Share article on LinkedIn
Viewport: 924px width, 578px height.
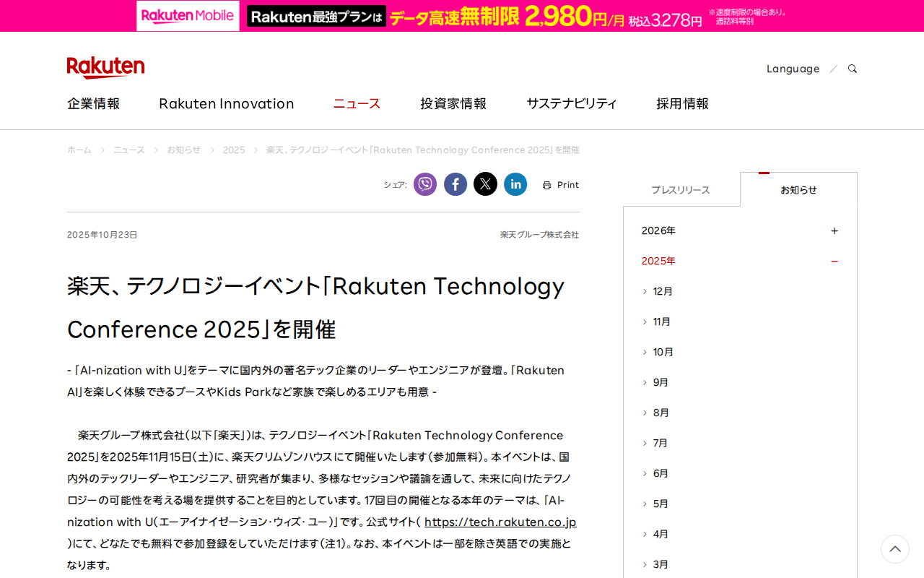point(515,184)
